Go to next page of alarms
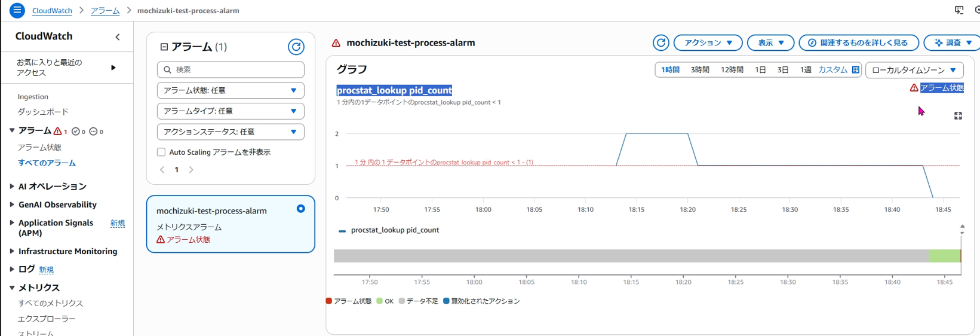 191,170
